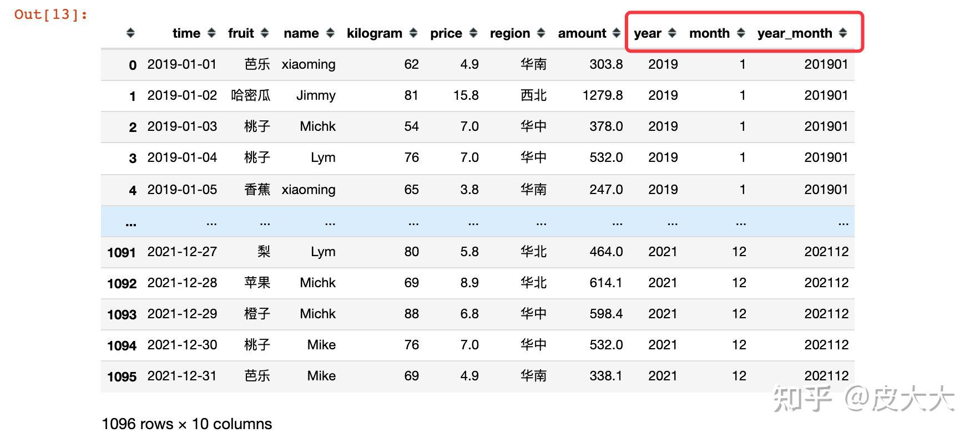
Task: Sort by amount using its arrows
Action: [617, 33]
